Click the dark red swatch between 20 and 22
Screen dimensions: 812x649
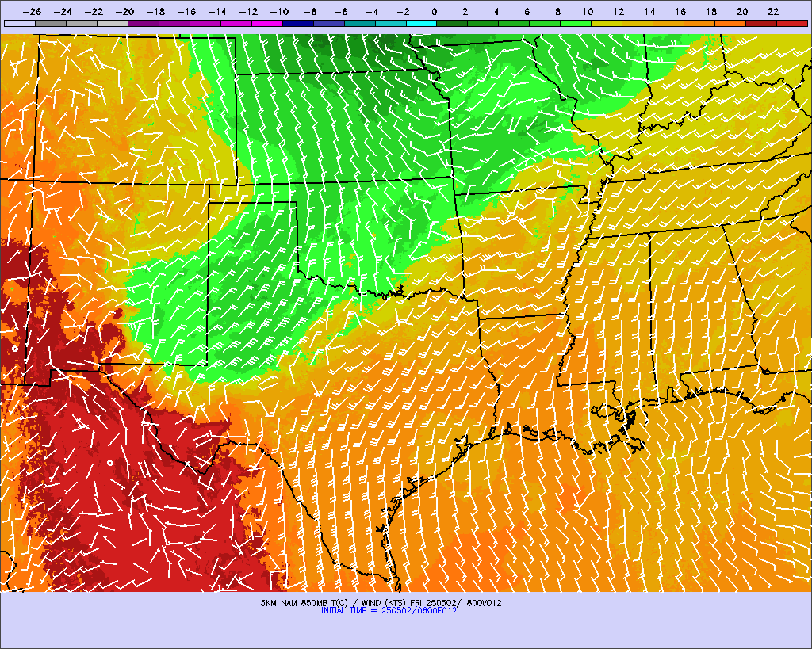point(761,23)
